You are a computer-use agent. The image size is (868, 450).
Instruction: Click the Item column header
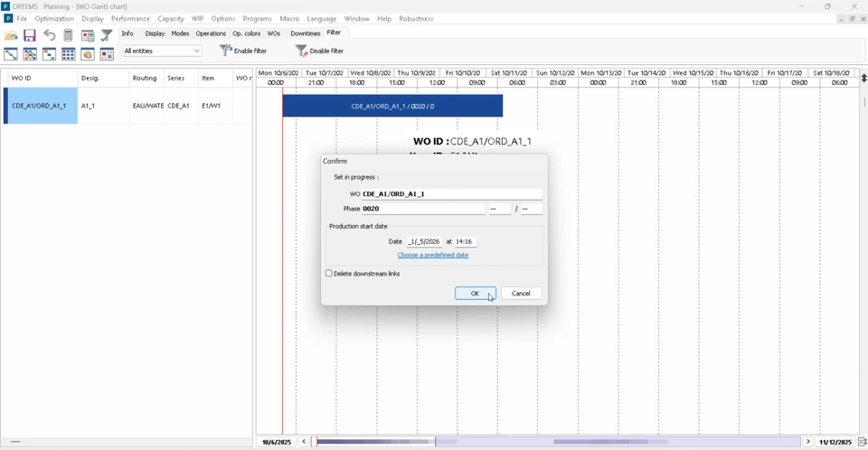215,78
